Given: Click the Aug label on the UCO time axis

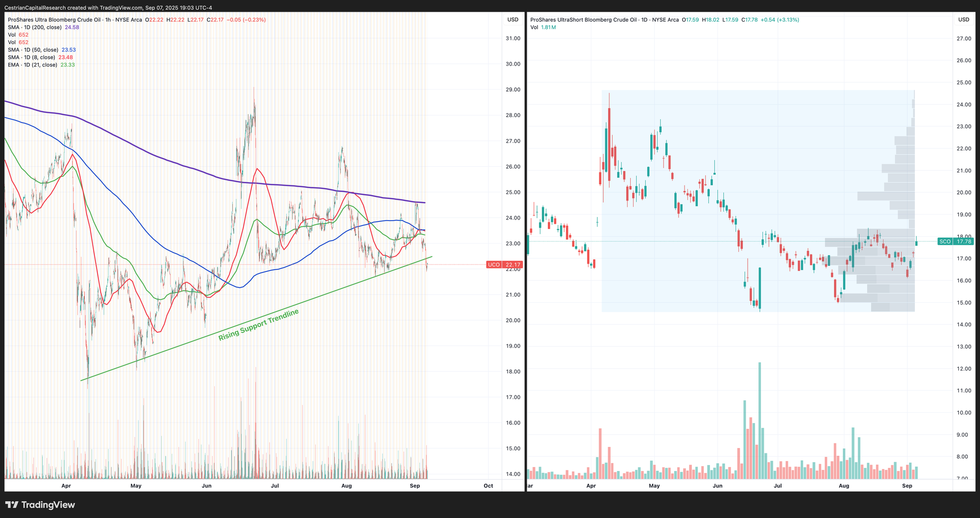Looking at the screenshot, I should tap(346, 486).
